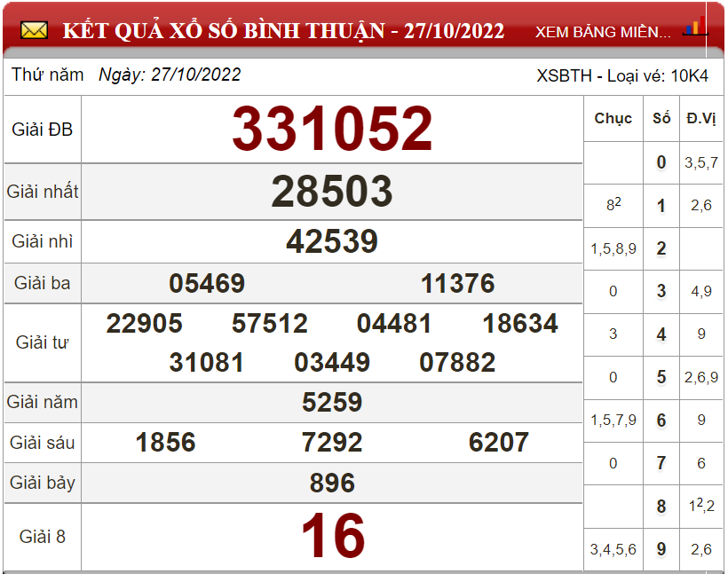
Task: Open the bar chart statistics icon
Action: pos(695,27)
